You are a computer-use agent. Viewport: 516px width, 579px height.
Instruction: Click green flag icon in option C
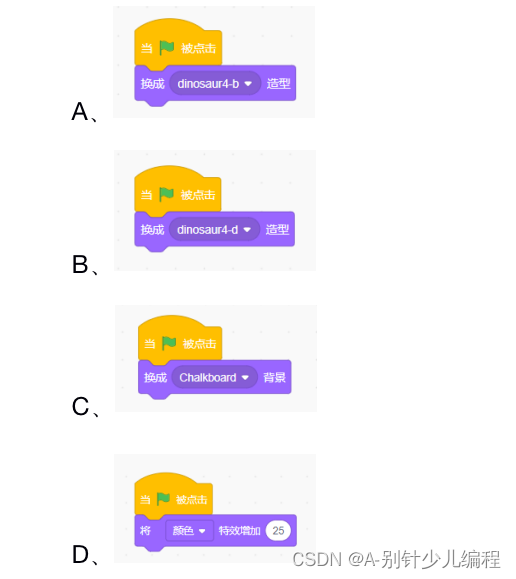click(x=169, y=343)
